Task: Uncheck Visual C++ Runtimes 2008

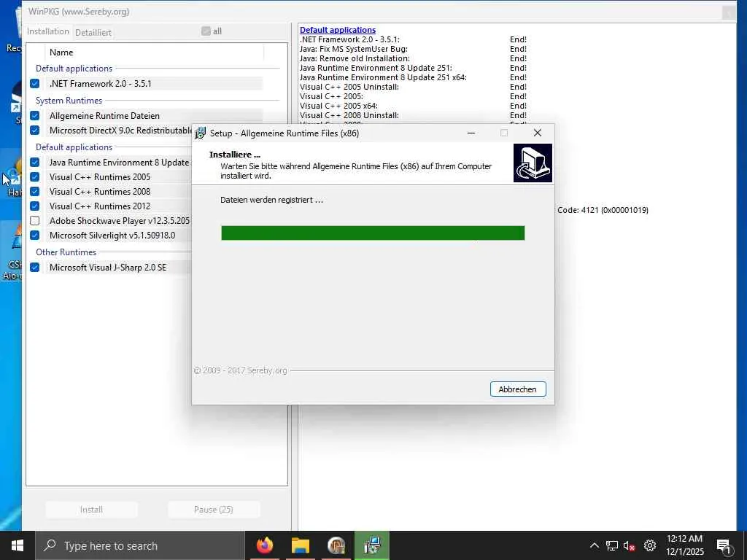Action: click(35, 192)
